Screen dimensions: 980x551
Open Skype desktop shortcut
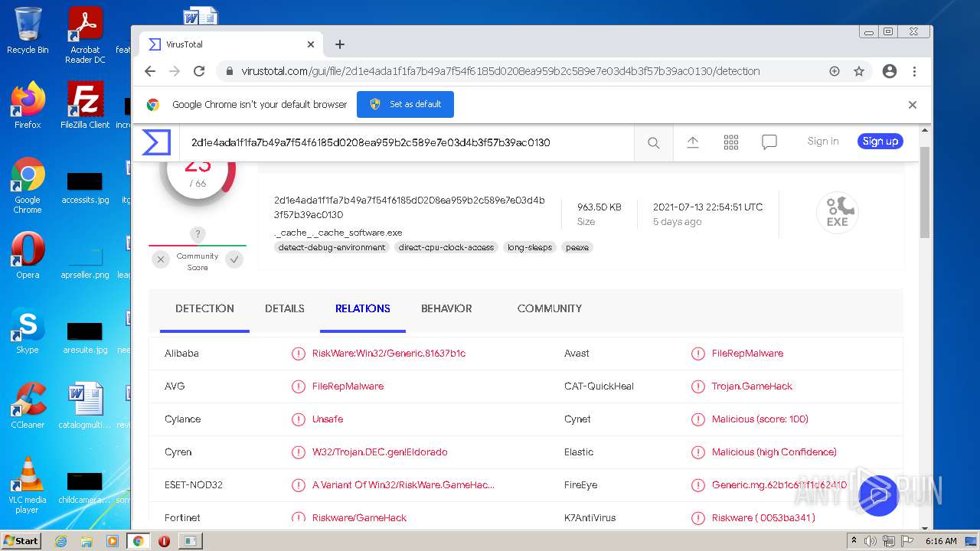[x=28, y=331]
